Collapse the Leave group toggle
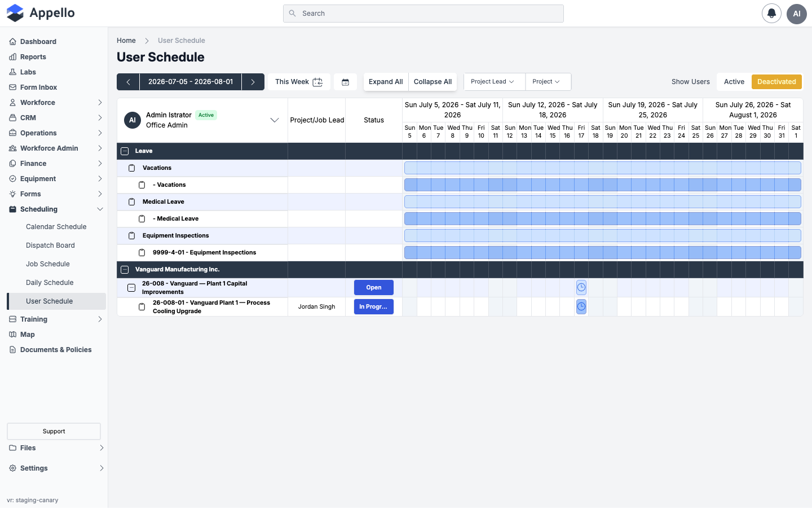 coord(125,151)
